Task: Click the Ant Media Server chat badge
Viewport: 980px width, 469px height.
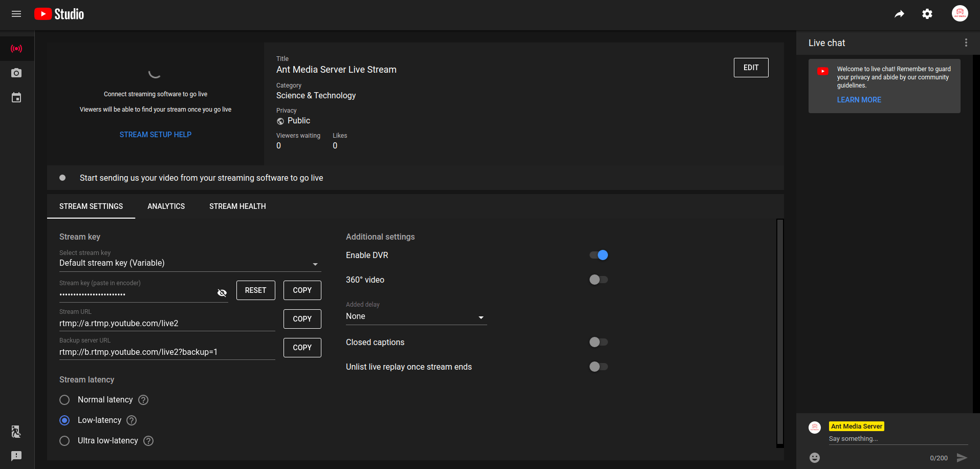Action: tap(857, 427)
